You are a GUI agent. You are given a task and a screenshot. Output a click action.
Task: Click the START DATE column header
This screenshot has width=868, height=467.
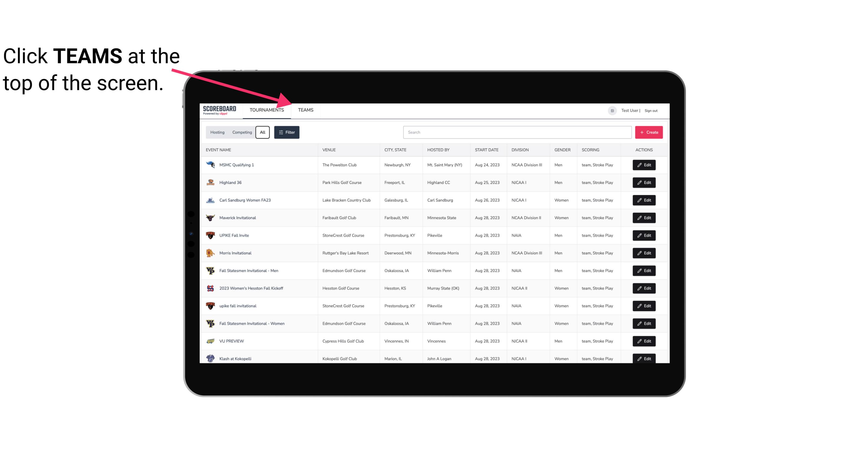coord(488,149)
